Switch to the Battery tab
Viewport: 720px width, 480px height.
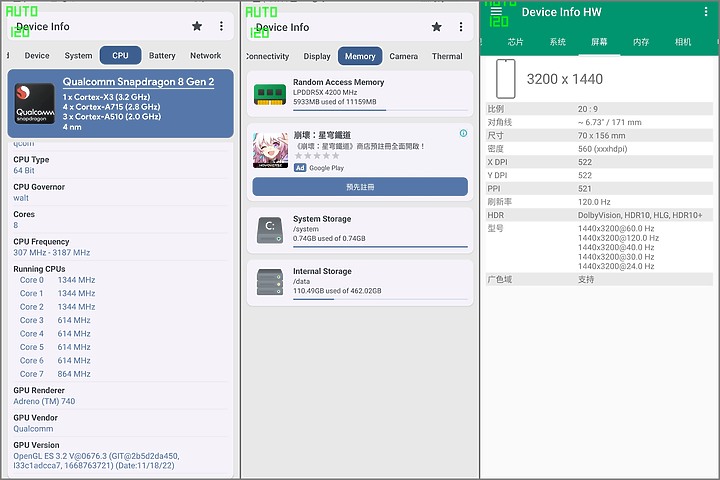tap(162, 56)
